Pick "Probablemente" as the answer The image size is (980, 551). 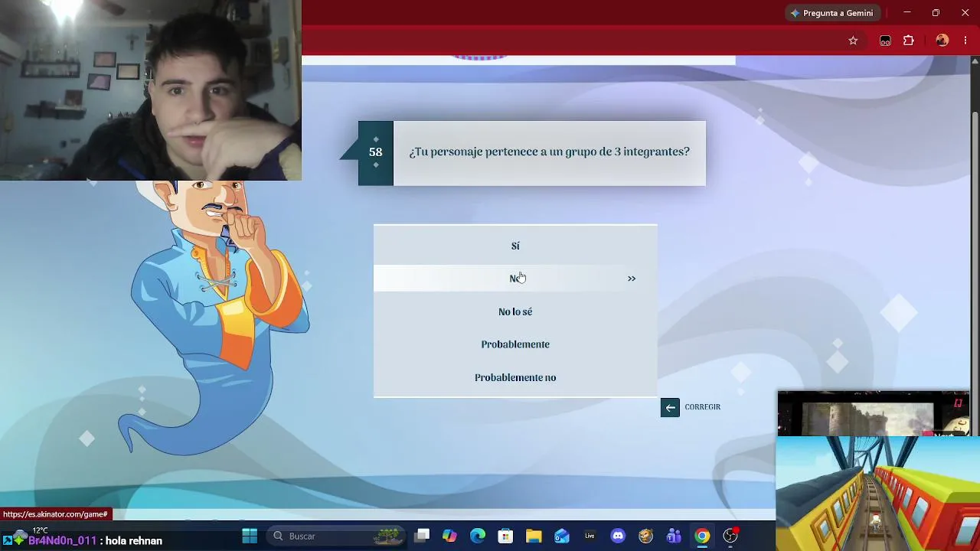[x=515, y=344]
